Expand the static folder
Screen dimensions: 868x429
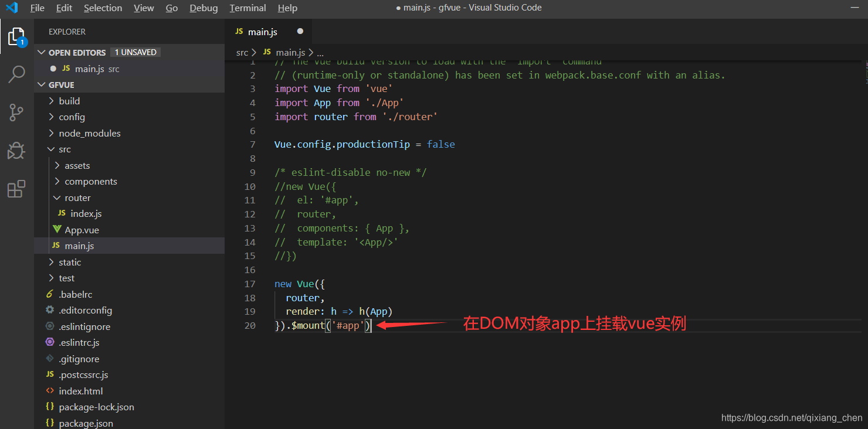coord(129,262)
